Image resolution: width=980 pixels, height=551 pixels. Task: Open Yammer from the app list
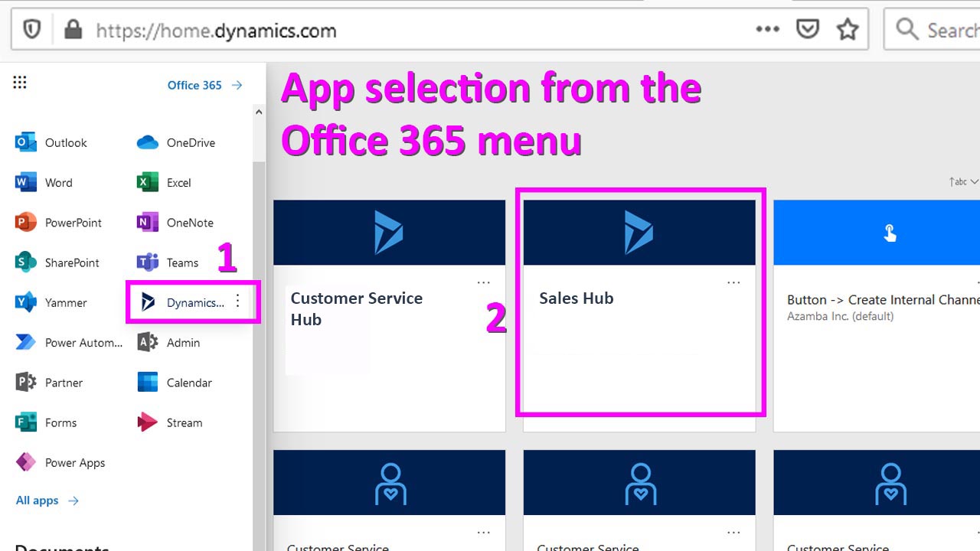click(x=51, y=302)
